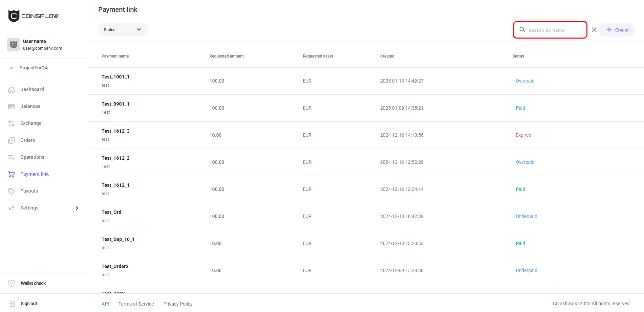Image resolution: width=644 pixels, height=312 pixels.
Task: Open the Terms of Service link
Action: click(x=136, y=304)
